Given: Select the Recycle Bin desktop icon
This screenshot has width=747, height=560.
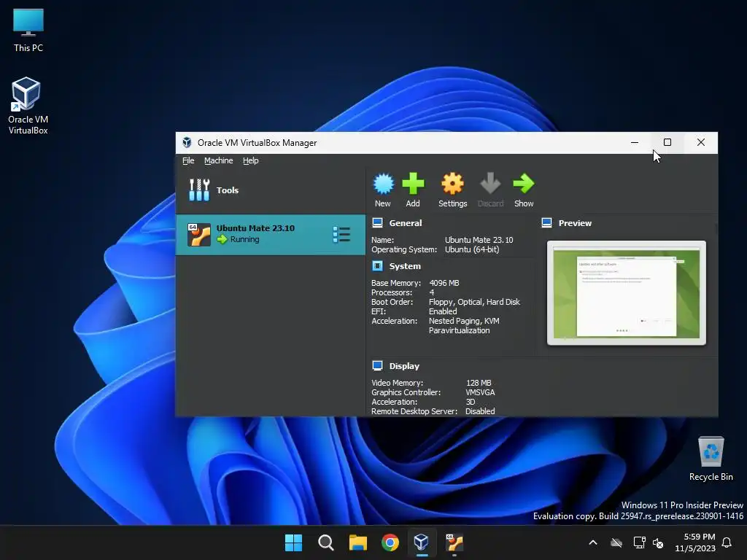Looking at the screenshot, I should (711, 459).
